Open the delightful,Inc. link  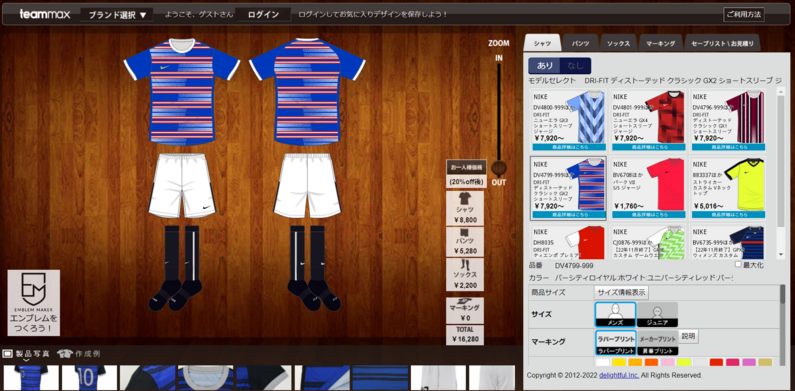coord(620,375)
